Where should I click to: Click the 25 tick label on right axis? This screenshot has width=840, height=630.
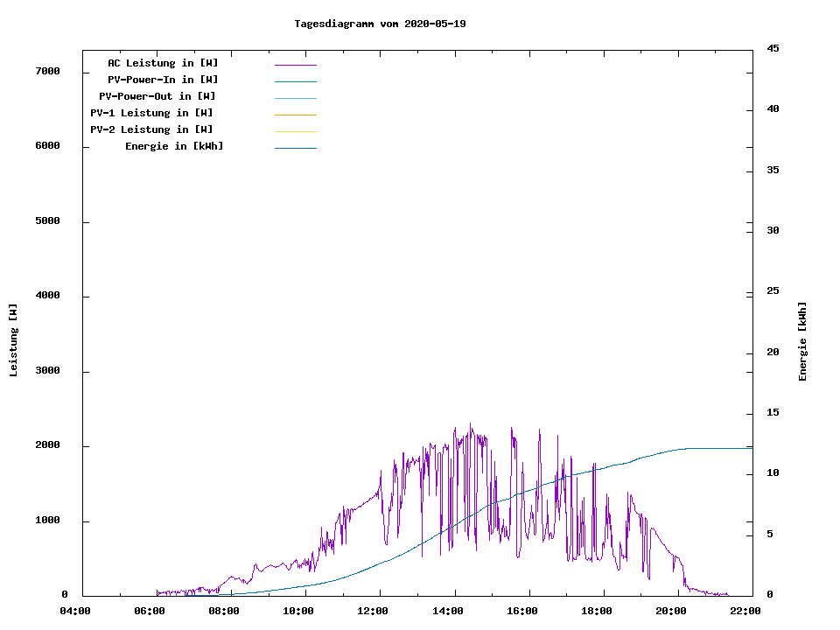(773, 291)
